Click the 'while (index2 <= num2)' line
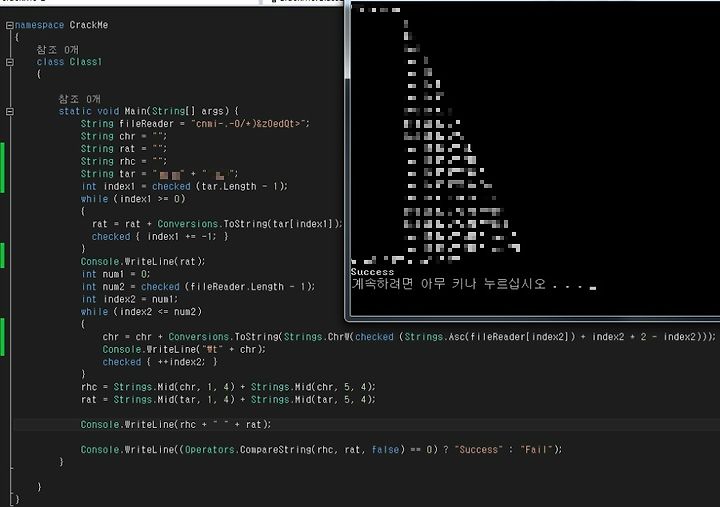Image resolution: width=720 pixels, height=507 pixels. [x=141, y=311]
